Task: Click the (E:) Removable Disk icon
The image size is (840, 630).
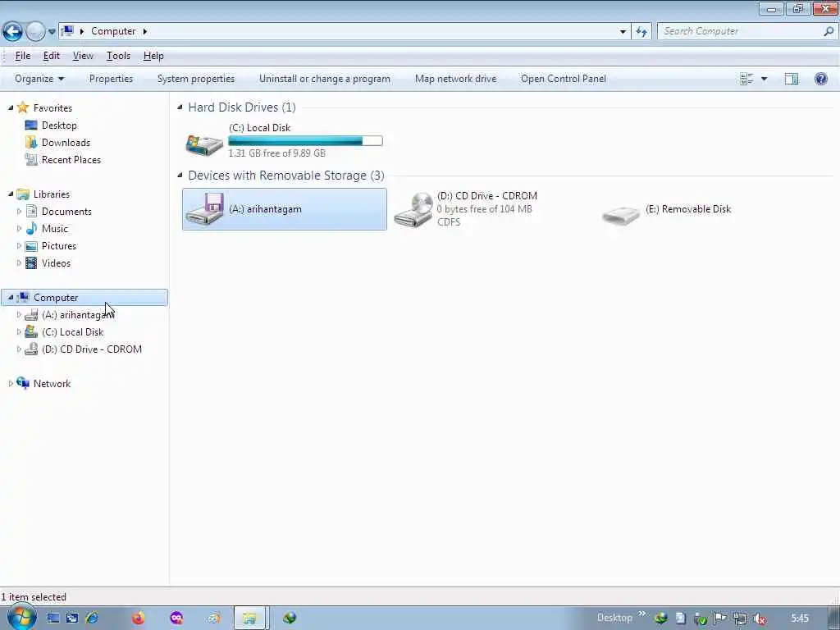Action: (621, 215)
